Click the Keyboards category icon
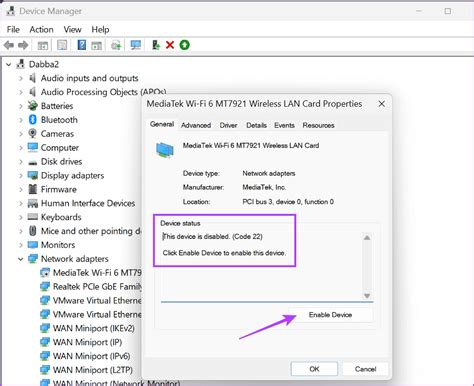 [x=33, y=217]
